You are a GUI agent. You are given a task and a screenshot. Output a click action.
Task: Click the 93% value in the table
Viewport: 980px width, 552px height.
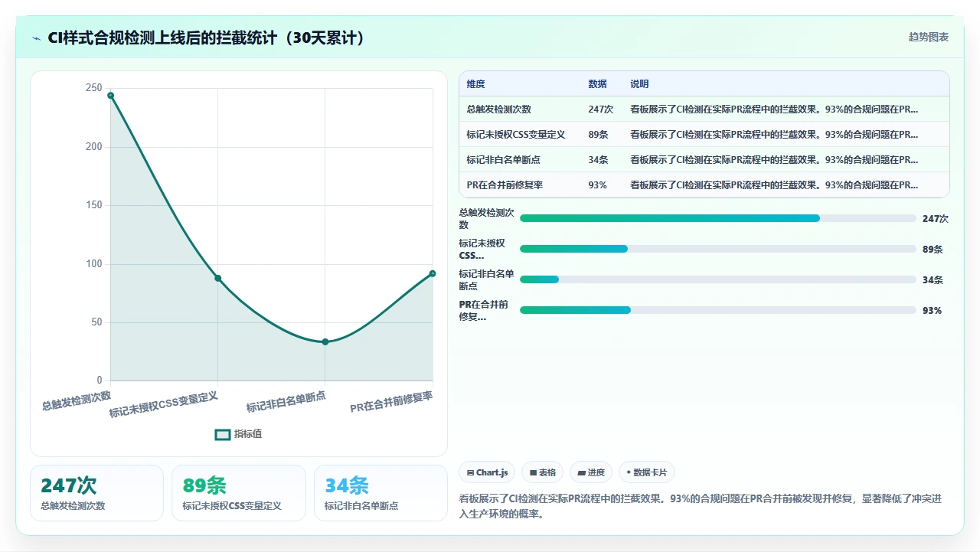point(597,185)
